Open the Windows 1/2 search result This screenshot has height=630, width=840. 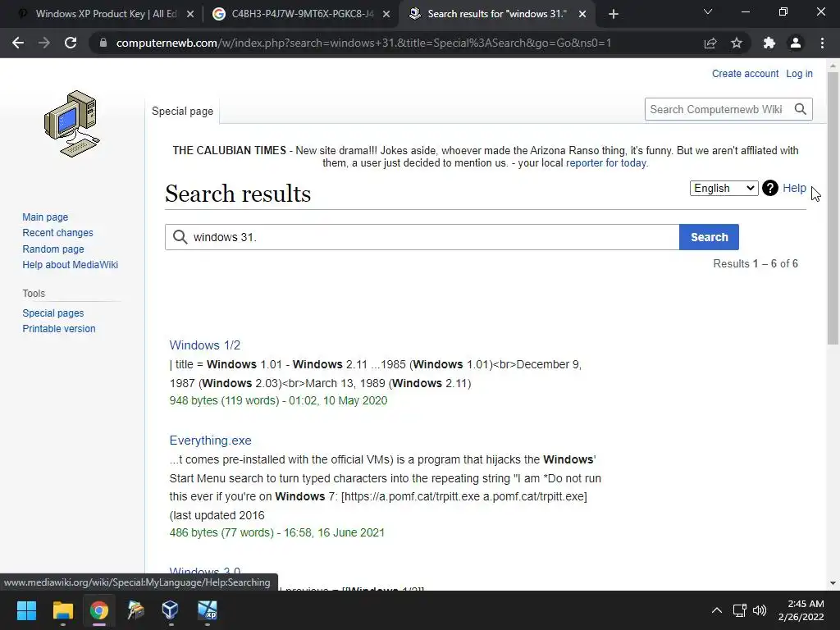(204, 345)
